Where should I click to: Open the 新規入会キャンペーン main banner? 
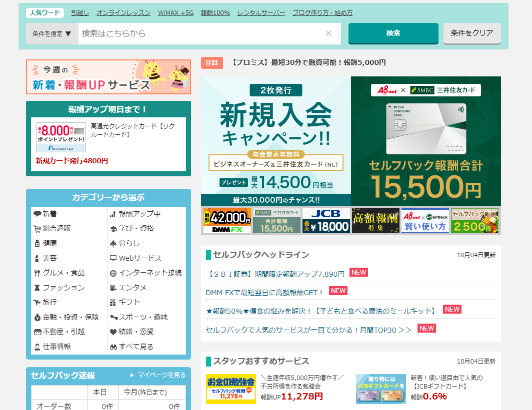[x=351, y=141]
